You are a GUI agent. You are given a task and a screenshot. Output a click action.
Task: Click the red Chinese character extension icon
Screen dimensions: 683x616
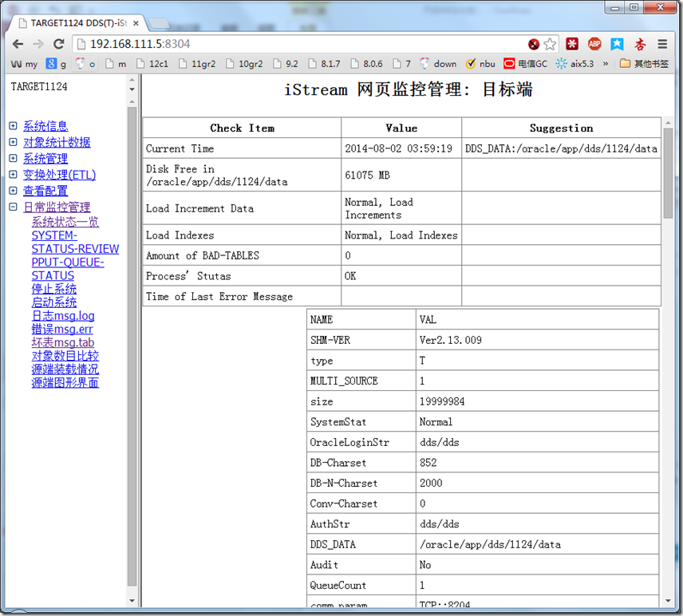[x=640, y=44]
